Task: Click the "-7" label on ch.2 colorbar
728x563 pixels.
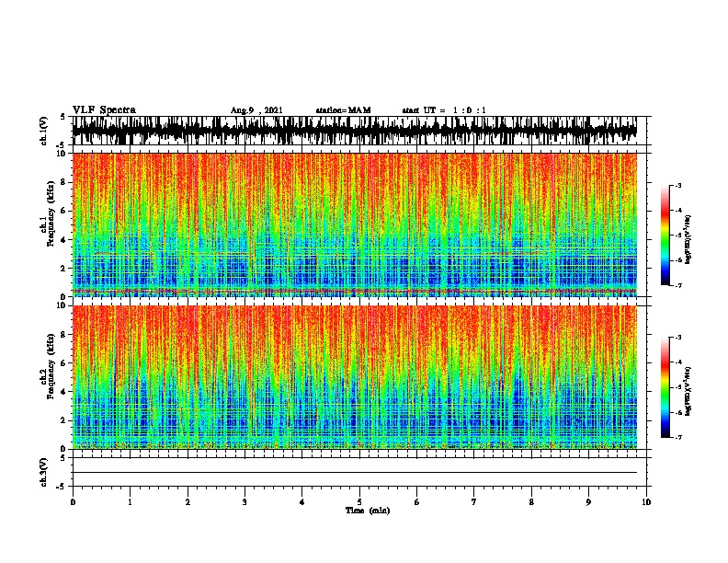Action: coord(678,437)
